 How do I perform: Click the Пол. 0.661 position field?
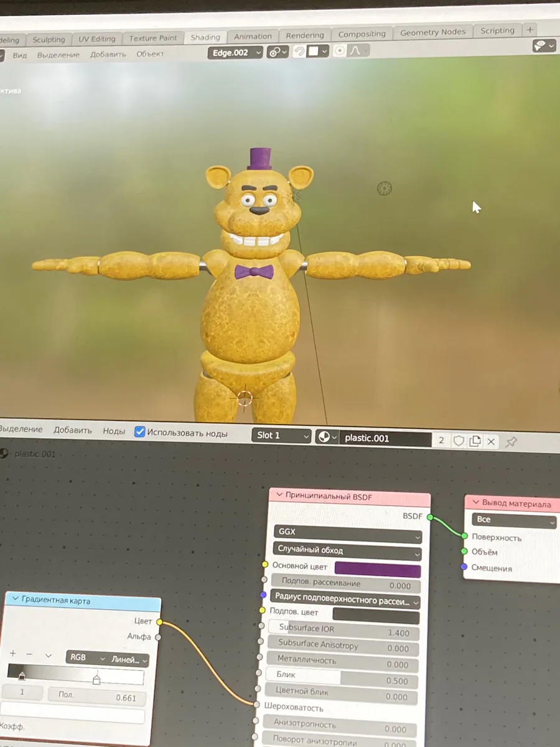click(96, 697)
